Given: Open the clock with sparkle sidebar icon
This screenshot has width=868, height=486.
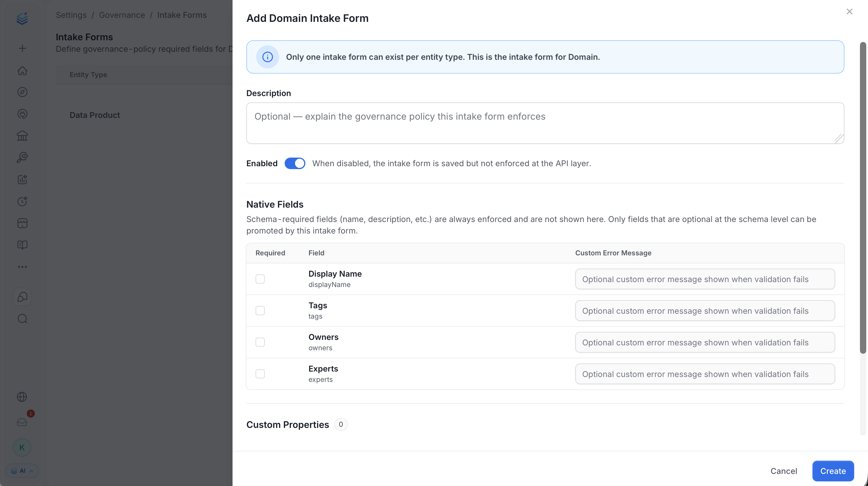Looking at the screenshot, I should [x=22, y=201].
